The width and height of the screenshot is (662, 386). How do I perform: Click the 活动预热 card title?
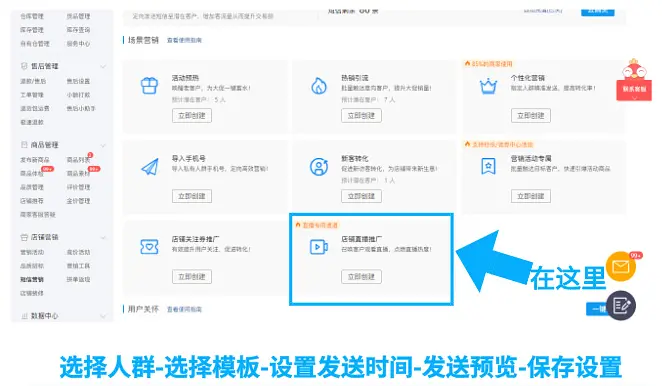[x=185, y=78]
